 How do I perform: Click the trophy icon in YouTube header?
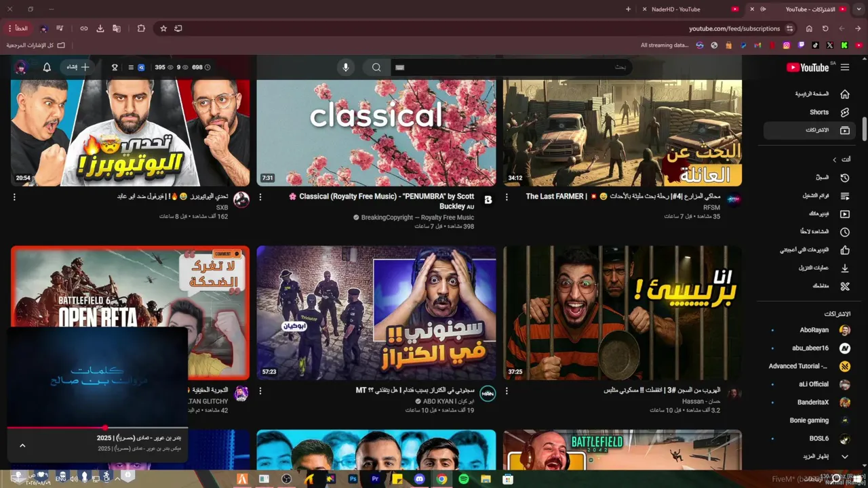(115, 67)
